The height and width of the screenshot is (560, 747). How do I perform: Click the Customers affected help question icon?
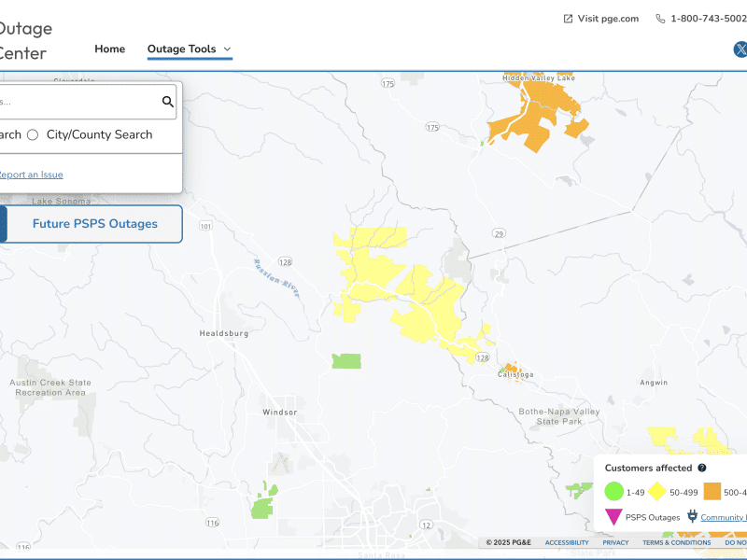[702, 468]
